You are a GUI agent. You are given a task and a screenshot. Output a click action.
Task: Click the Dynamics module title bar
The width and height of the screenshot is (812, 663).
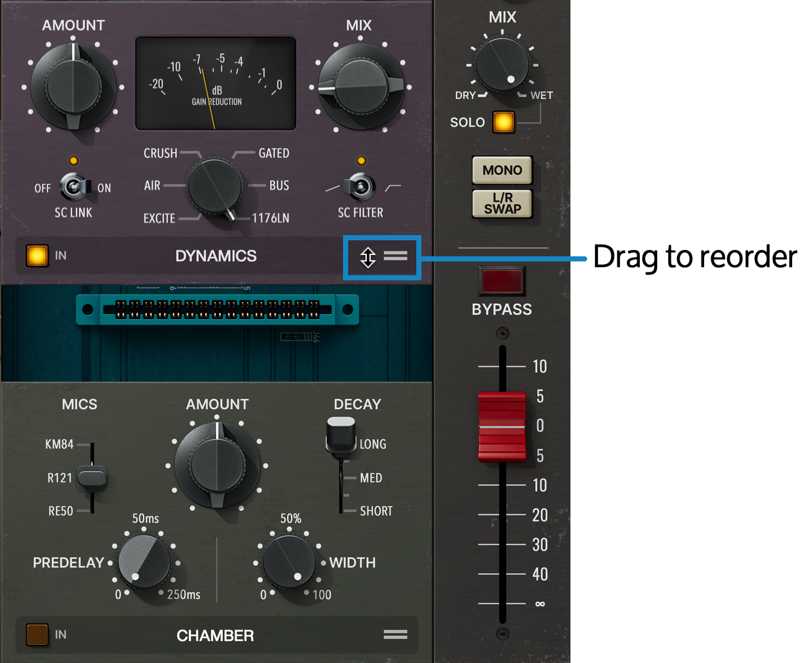click(x=215, y=256)
